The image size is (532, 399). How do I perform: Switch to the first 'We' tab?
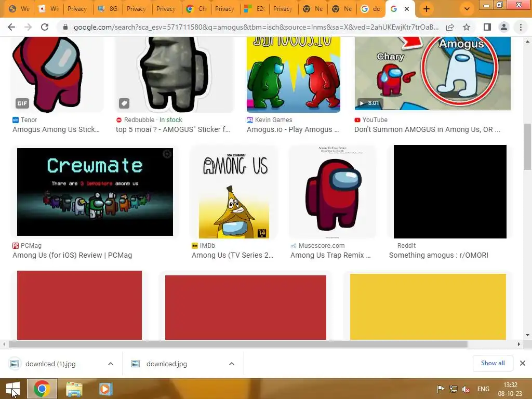point(20,9)
